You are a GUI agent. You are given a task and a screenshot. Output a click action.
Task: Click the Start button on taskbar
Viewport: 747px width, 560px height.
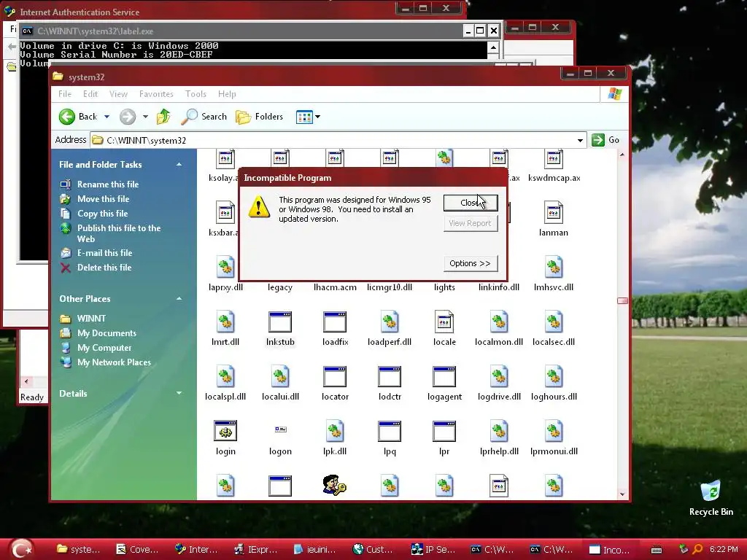point(23,549)
